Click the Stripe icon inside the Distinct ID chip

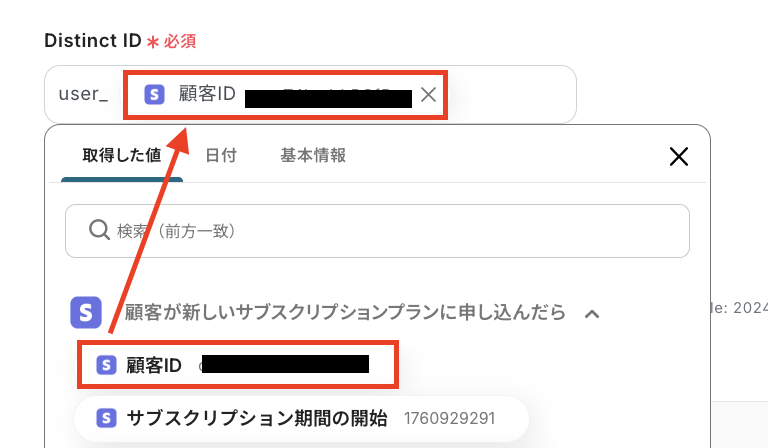click(154, 94)
